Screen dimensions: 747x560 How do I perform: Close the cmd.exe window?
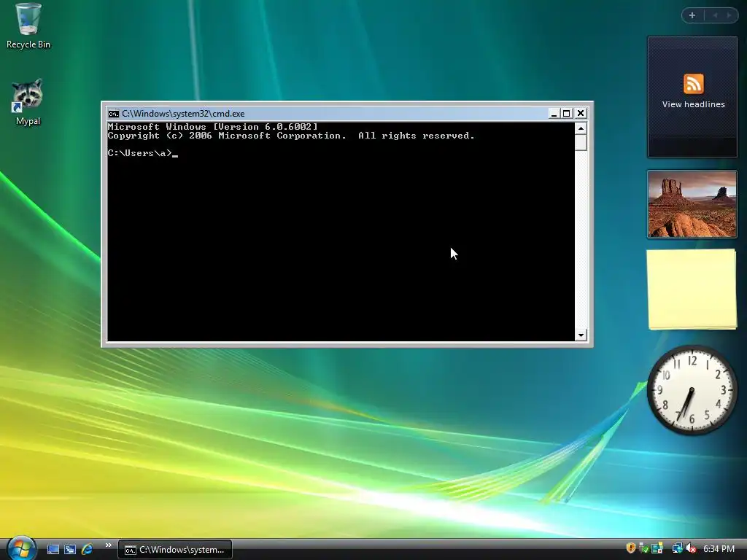tap(580, 113)
